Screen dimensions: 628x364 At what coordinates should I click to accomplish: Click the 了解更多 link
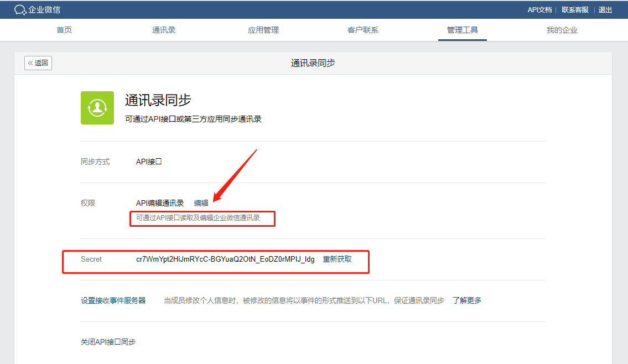point(467,300)
